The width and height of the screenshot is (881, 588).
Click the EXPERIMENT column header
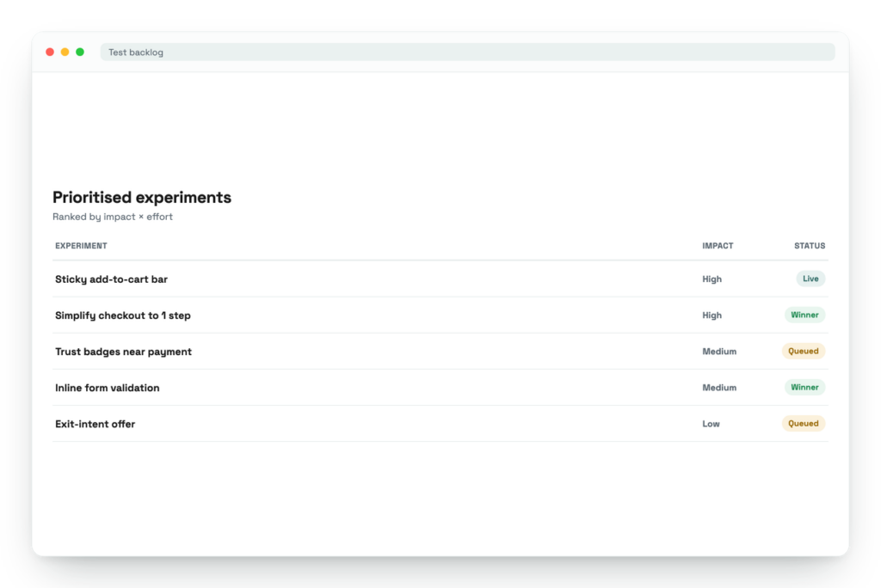(81, 246)
